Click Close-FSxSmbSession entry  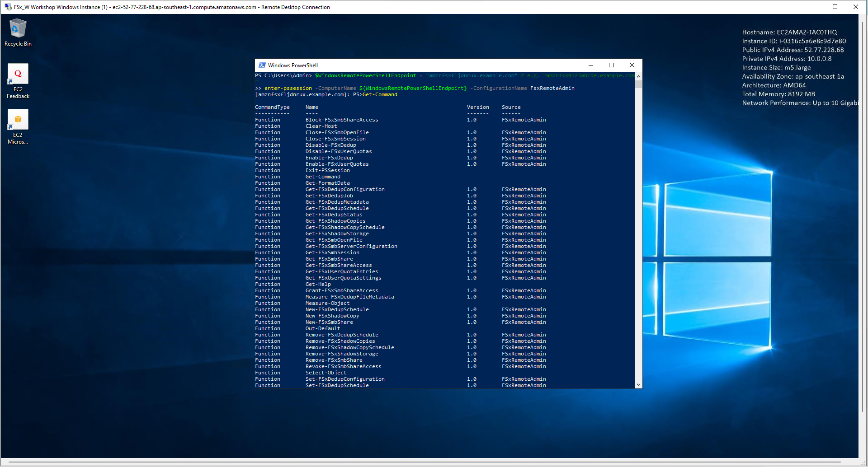pos(335,139)
